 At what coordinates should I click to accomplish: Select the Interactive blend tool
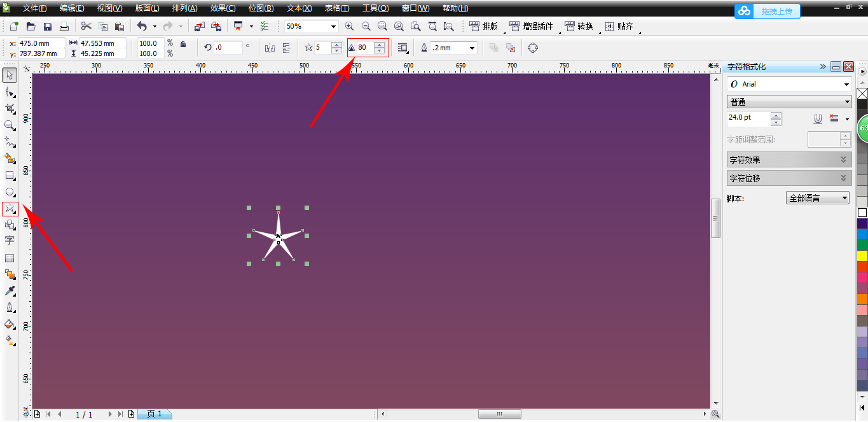10,274
